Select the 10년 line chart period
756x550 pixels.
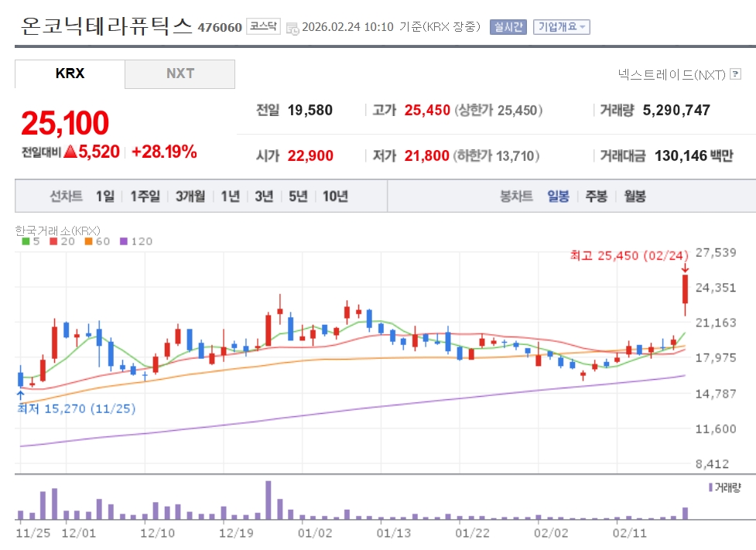[335, 196]
